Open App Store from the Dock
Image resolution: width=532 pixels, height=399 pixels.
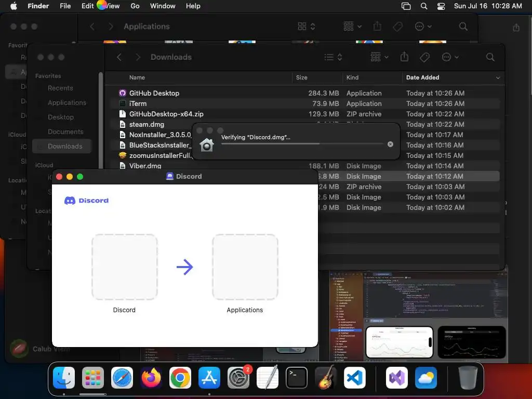pos(209,378)
